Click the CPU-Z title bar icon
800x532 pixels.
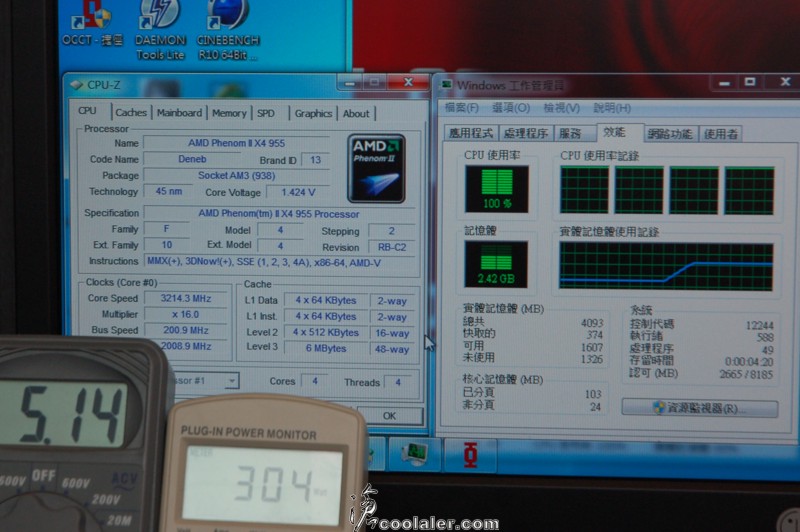(76, 85)
